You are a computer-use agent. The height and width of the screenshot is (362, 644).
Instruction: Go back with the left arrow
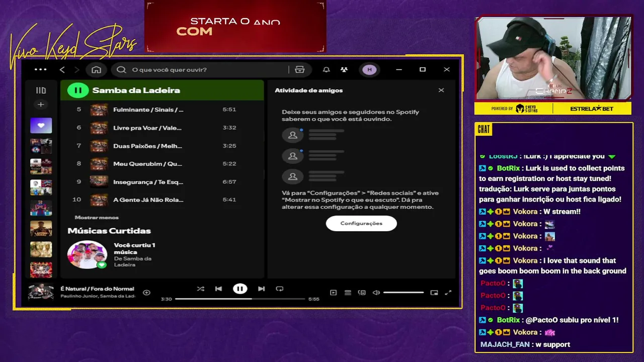(x=62, y=69)
